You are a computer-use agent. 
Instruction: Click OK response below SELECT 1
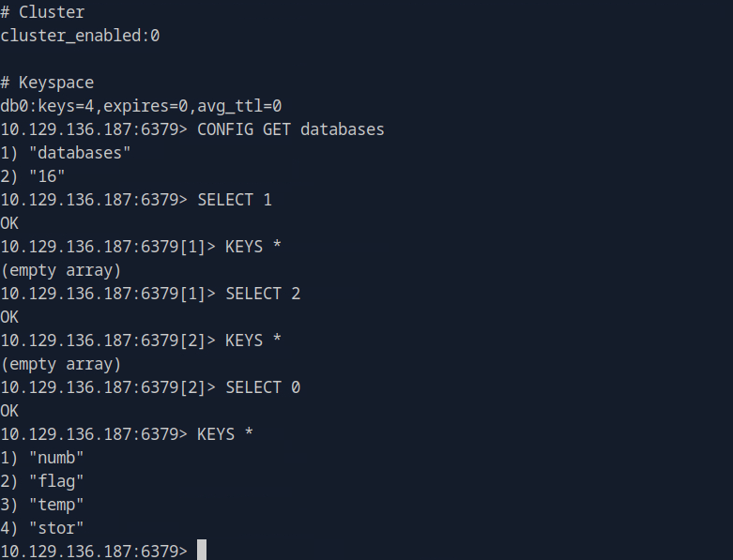pyautogui.click(x=9, y=223)
